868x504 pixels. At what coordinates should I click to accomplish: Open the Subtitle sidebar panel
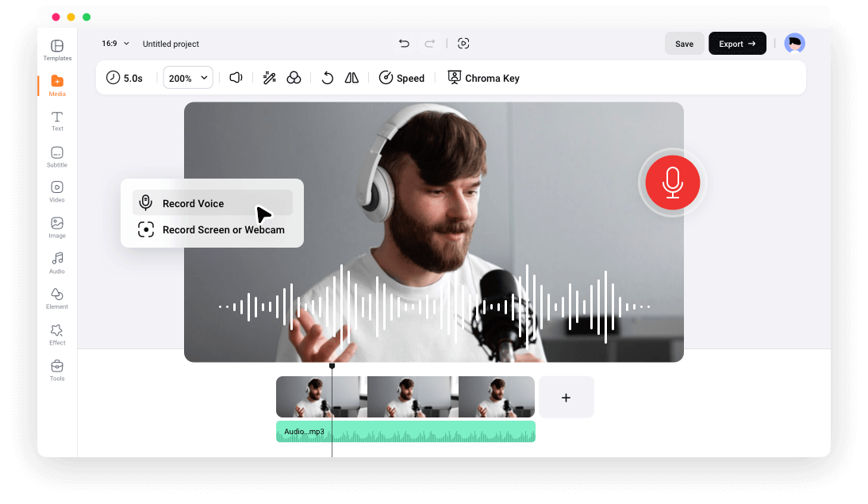click(57, 157)
